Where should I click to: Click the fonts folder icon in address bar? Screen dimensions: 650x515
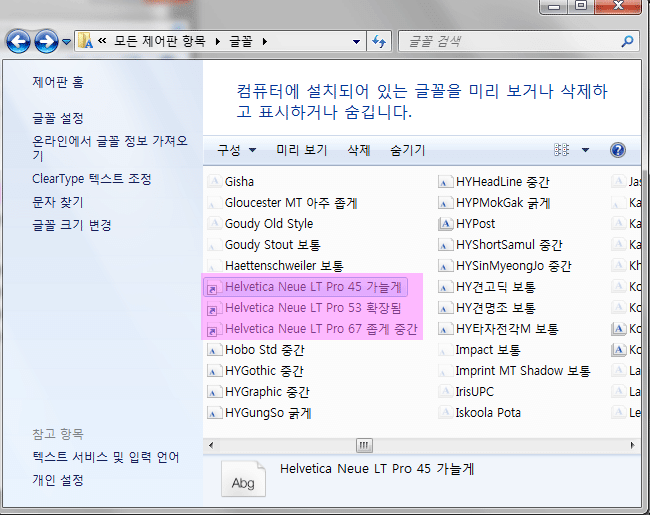coord(85,41)
